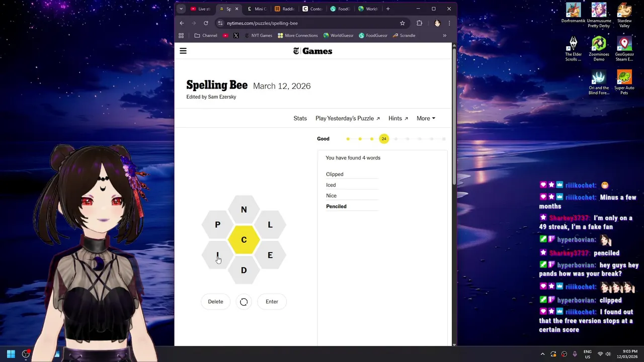Click the NYT Games logo

(x=312, y=51)
